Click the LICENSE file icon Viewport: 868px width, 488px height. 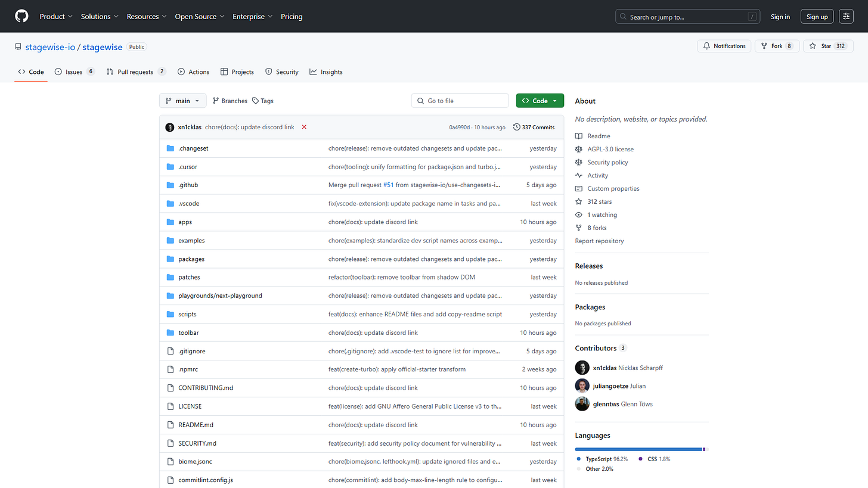tap(170, 406)
